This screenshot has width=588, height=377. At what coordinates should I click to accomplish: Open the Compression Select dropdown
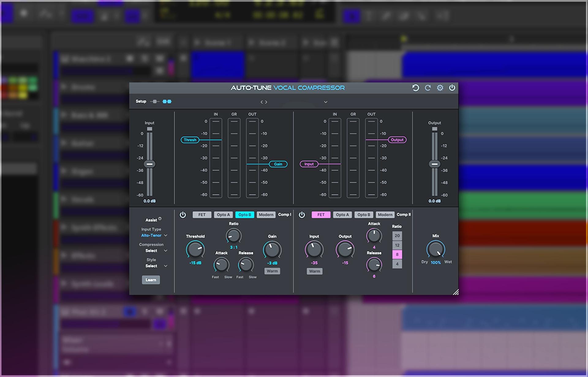coord(156,251)
